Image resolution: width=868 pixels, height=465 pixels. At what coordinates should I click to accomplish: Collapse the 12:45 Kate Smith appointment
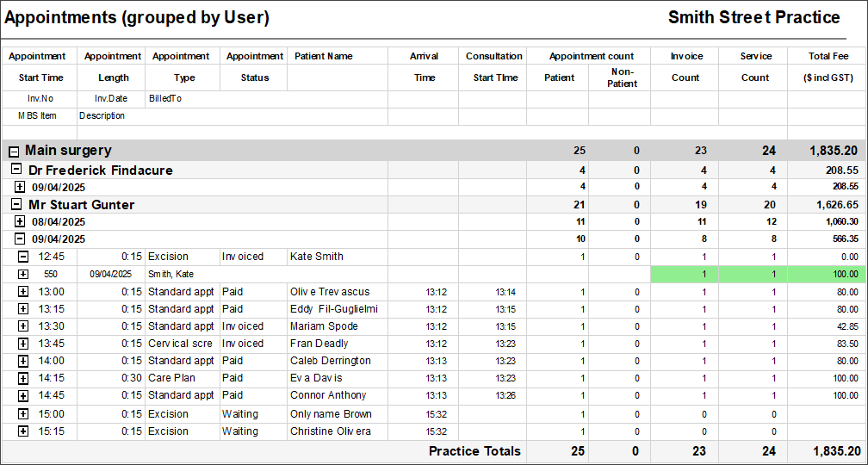pyautogui.click(x=23, y=257)
